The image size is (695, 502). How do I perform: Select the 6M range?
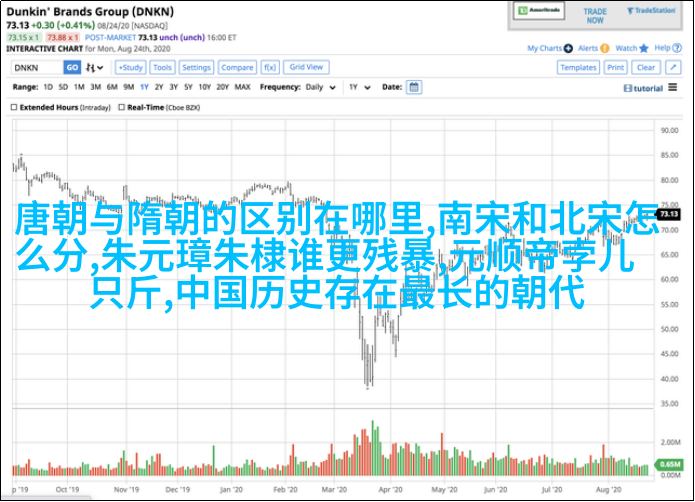click(112, 87)
